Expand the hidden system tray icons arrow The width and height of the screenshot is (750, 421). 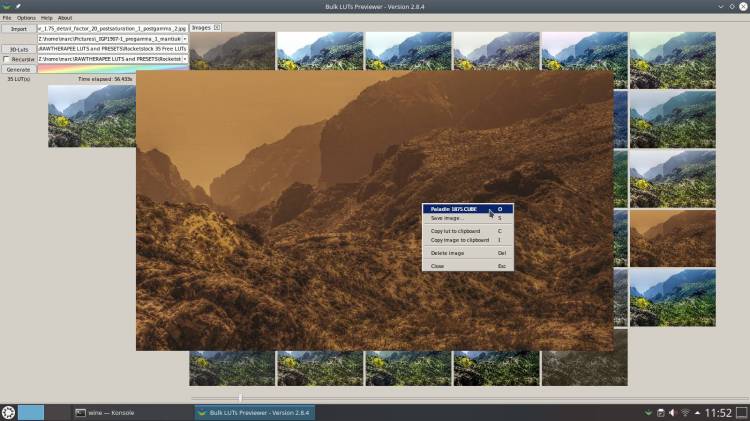[697, 412]
